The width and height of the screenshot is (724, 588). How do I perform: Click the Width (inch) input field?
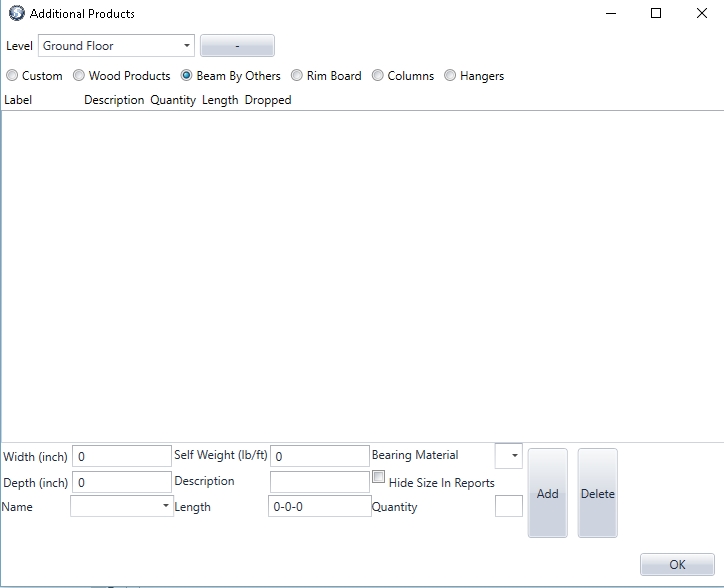(x=121, y=456)
